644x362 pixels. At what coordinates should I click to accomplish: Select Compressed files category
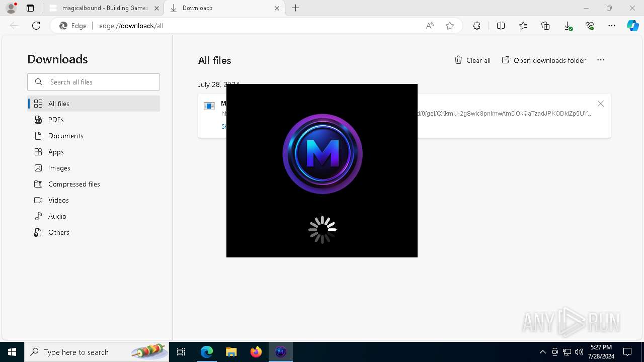(94, 184)
